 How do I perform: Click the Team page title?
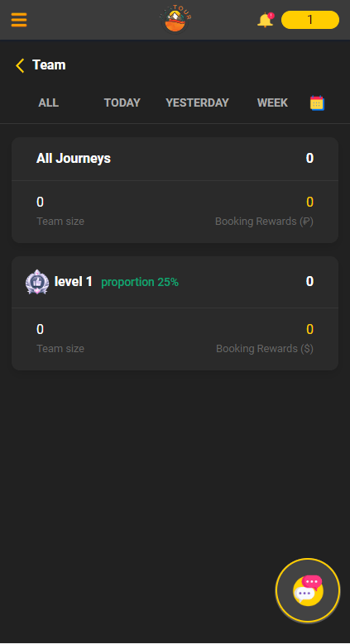pyautogui.click(x=49, y=64)
